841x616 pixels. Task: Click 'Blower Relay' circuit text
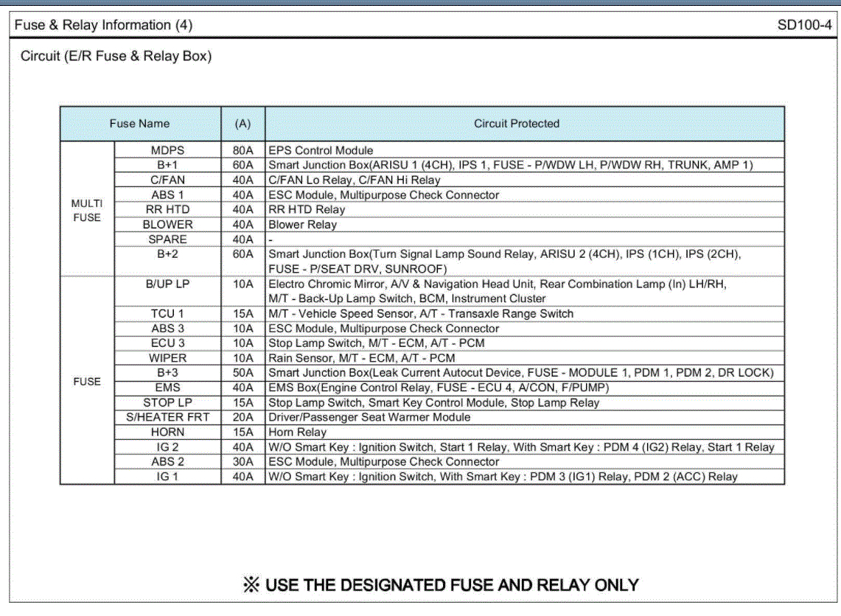pos(302,225)
